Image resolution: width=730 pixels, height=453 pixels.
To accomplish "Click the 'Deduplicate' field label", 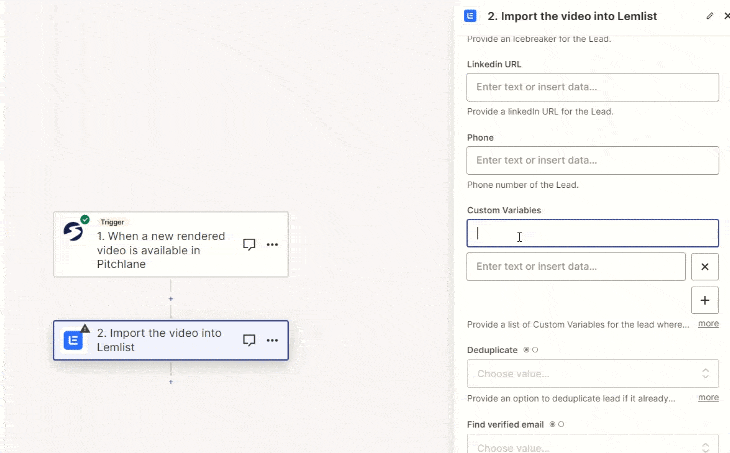I will coord(492,350).
